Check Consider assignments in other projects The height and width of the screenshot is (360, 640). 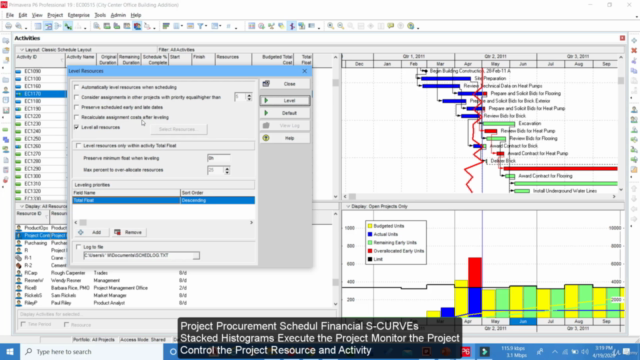[x=76, y=97]
